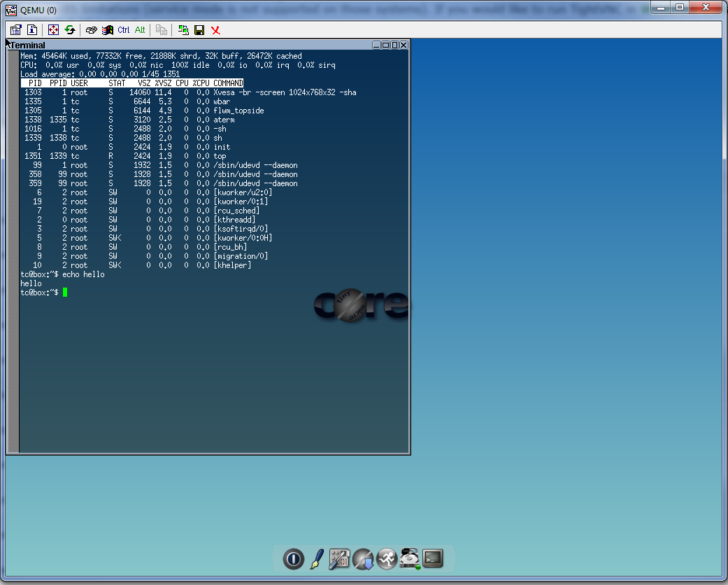Viewport: 728px width, 585px height.
Task: Open VNC connection options
Action: [15, 30]
